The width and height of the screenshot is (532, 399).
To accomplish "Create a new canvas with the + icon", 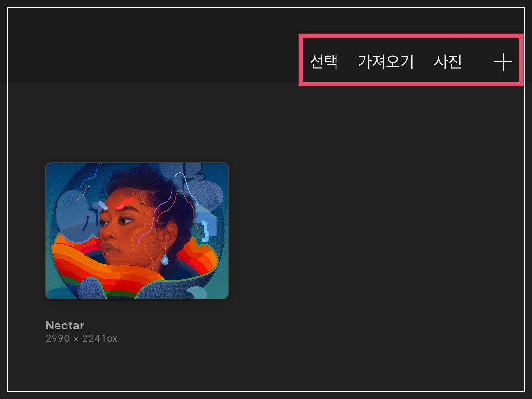I will click(x=503, y=62).
